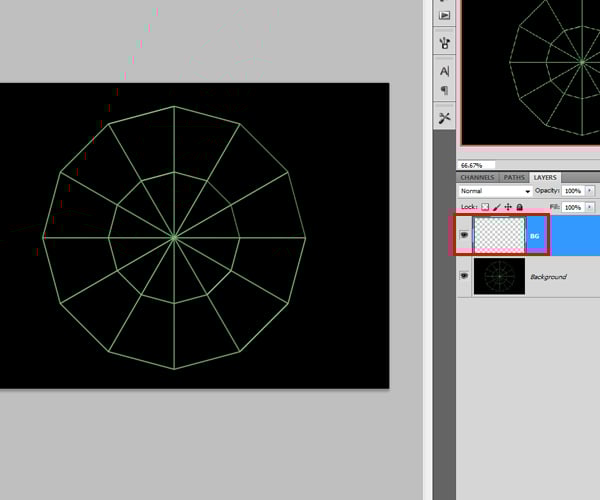The image size is (600, 500).
Task: Hide the BG layer eye
Action: click(x=464, y=235)
